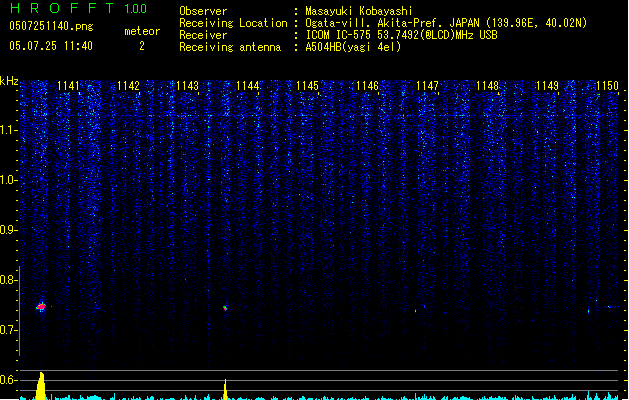Click the kHz axis unit label

[x=9, y=81]
